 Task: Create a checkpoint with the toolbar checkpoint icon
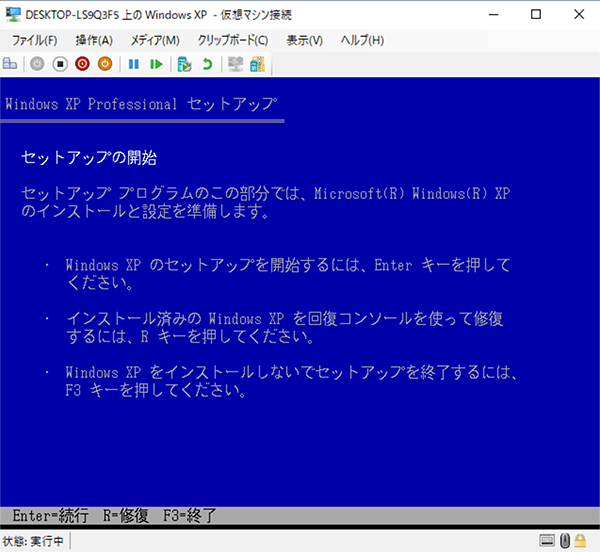pyautogui.click(x=184, y=64)
